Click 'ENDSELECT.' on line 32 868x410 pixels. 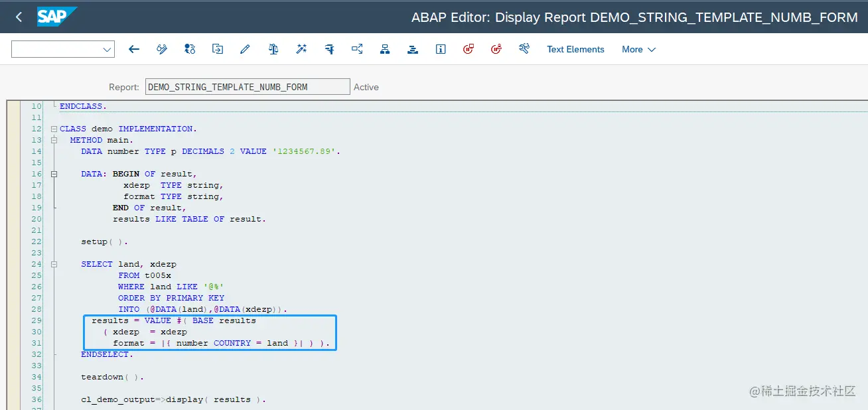point(107,354)
